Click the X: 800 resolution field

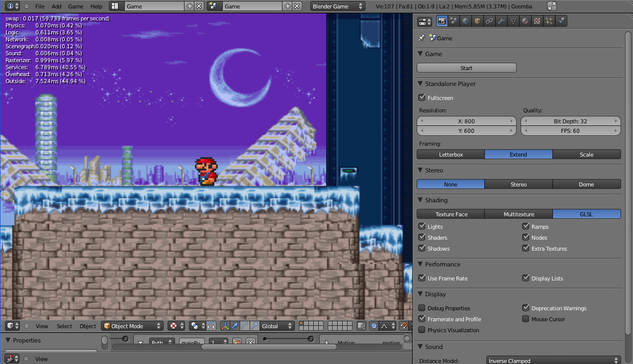click(466, 121)
